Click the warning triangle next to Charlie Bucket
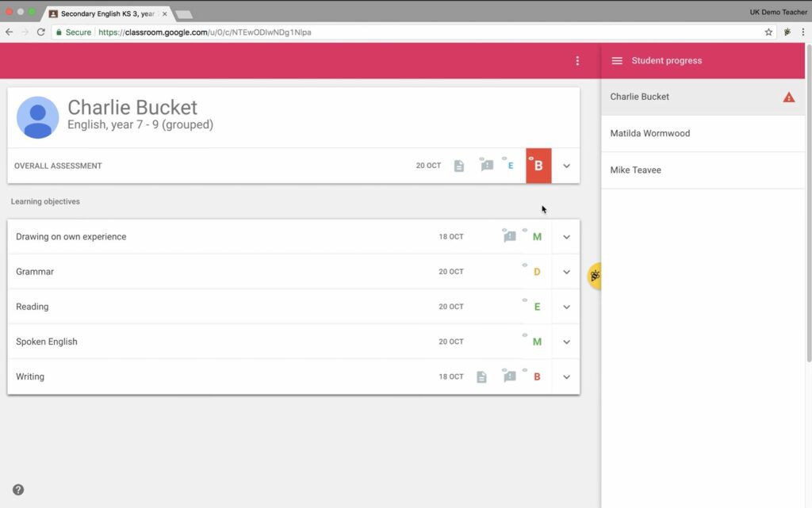The width and height of the screenshot is (812, 508). tap(789, 97)
